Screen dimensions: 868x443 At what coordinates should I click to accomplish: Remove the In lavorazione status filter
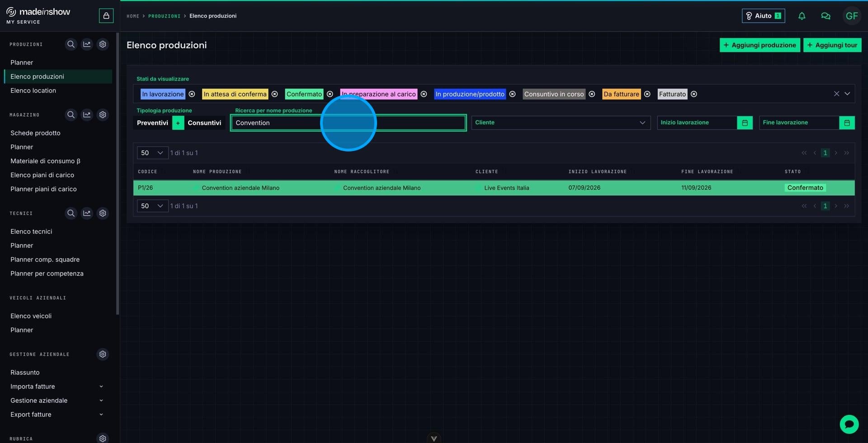[x=192, y=94]
